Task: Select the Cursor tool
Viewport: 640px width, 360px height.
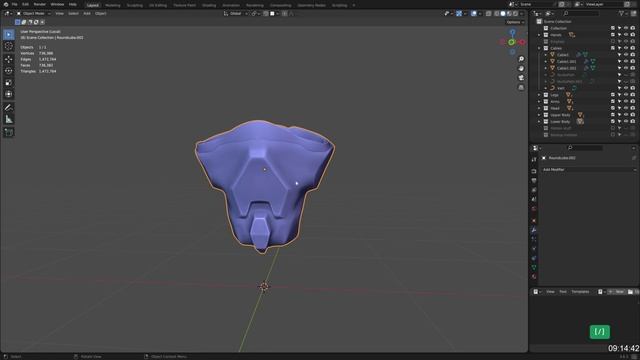Action: click(9, 47)
